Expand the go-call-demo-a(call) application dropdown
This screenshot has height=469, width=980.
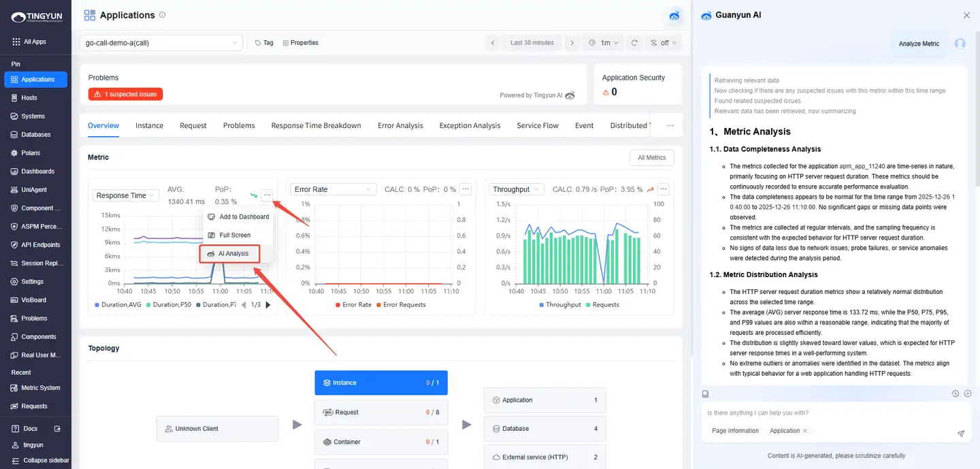point(161,43)
